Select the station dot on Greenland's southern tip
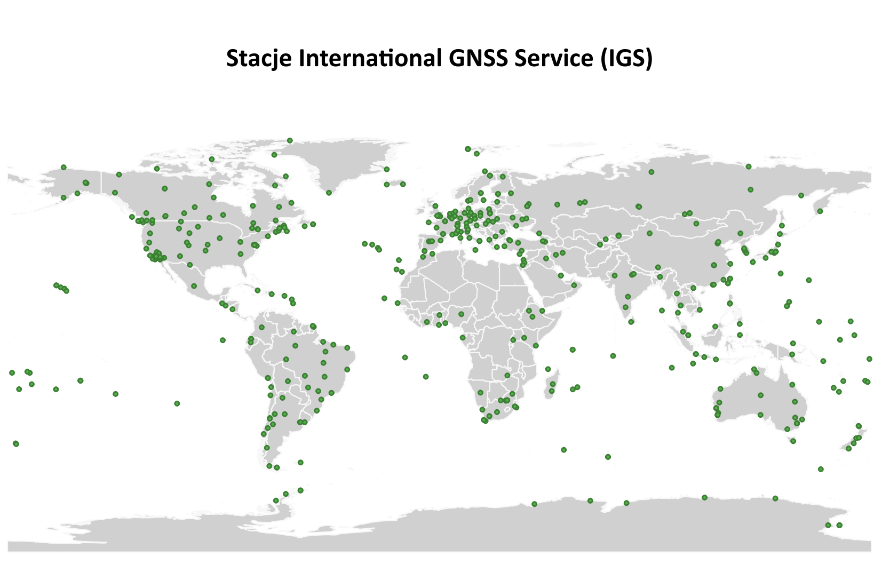The height and width of the screenshot is (588, 882). (x=329, y=193)
